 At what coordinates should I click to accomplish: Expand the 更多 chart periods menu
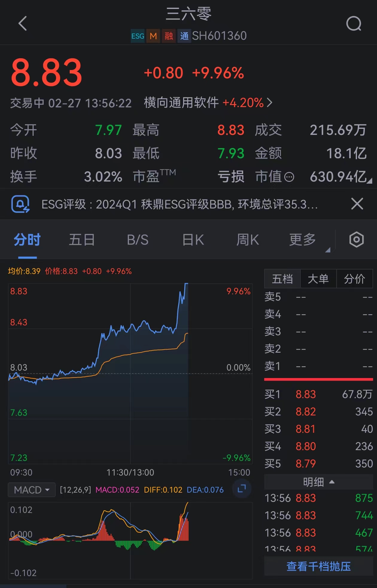click(x=303, y=240)
